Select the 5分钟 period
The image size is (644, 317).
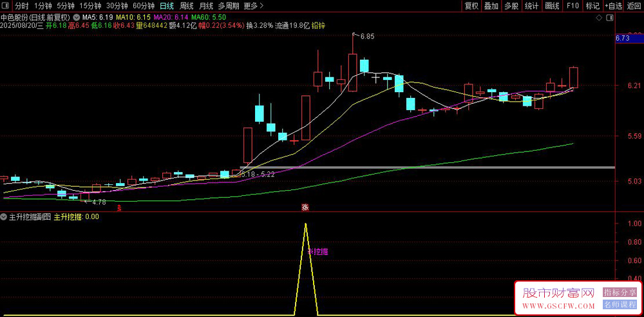(x=66, y=6)
